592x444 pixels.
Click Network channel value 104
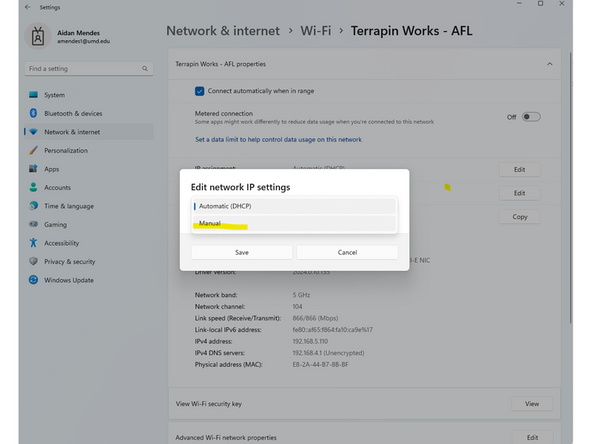(x=298, y=307)
